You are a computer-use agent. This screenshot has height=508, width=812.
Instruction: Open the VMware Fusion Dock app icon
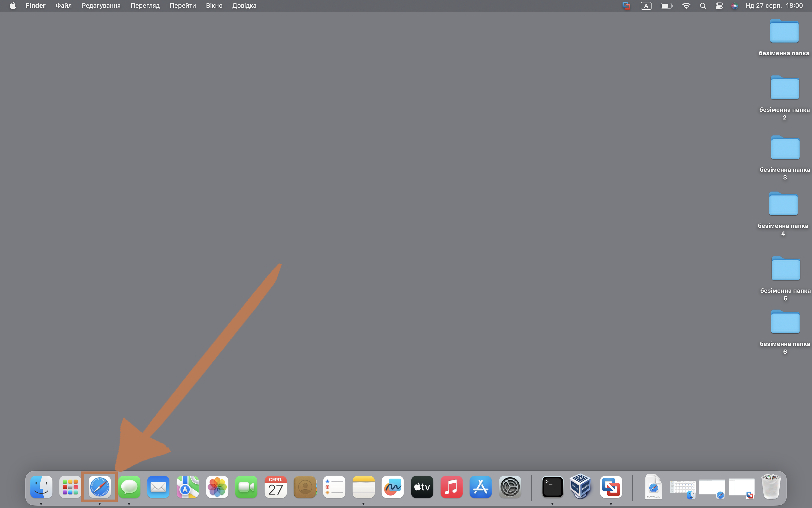pyautogui.click(x=611, y=487)
